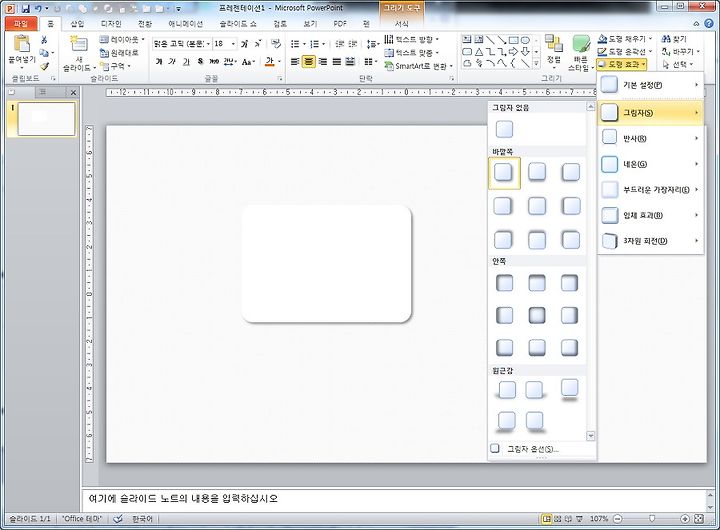This screenshot has width=720, height=530.
Task: Toggle text shadow S button
Action: pos(200,62)
